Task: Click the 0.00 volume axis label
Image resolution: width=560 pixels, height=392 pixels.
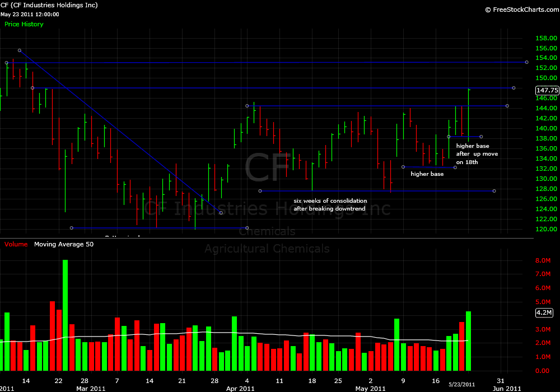Action: click(x=542, y=371)
